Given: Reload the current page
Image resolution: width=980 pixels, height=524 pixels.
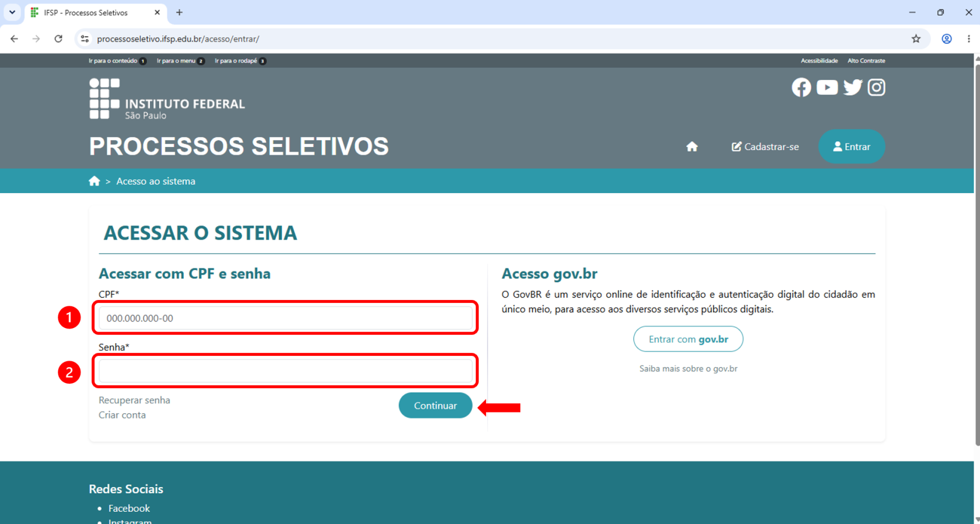Looking at the screenshot, I should [58, 39].
